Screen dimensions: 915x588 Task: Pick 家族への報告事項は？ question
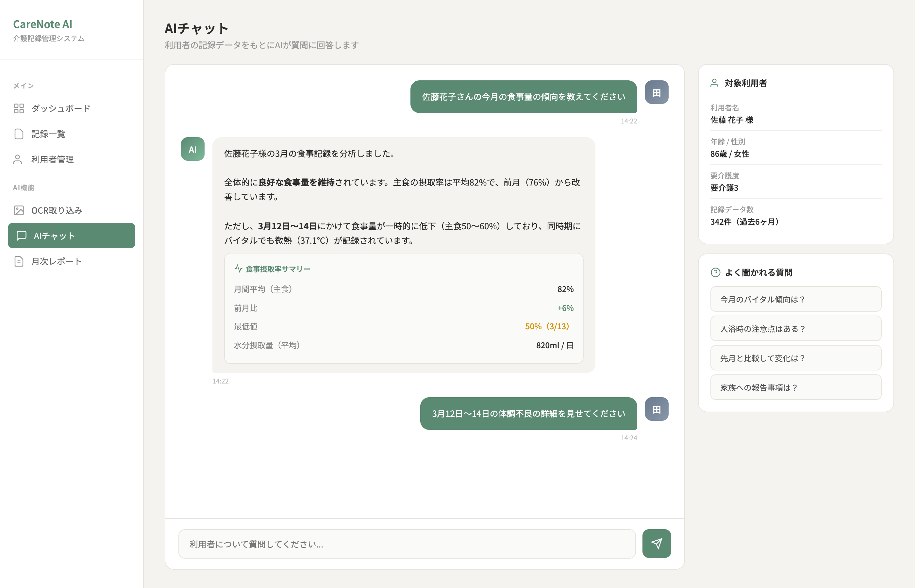(x=795, y=387)
